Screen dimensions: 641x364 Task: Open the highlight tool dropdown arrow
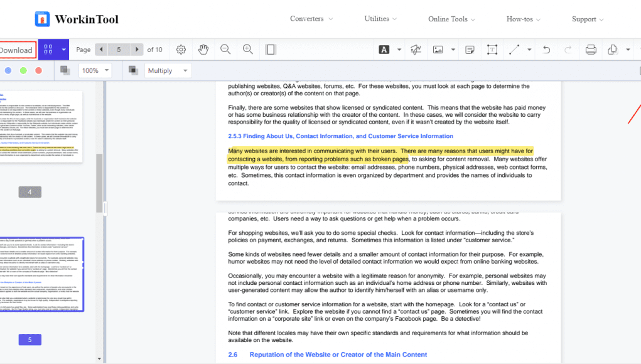point(399,50)
